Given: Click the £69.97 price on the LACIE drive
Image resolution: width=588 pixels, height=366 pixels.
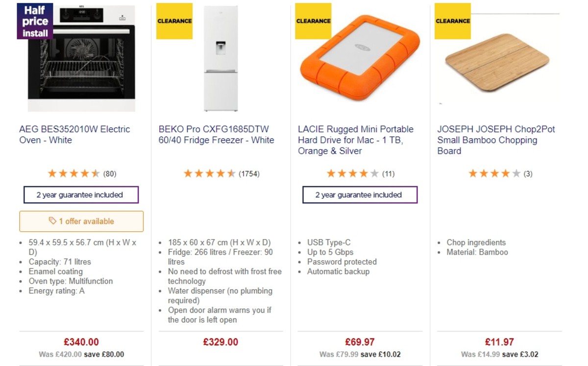Looking at the screenshot, I should [x=360, y=342].
